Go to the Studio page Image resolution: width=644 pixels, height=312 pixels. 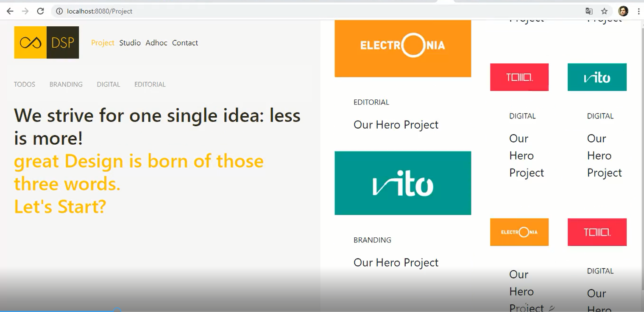(x=130, y=43)
